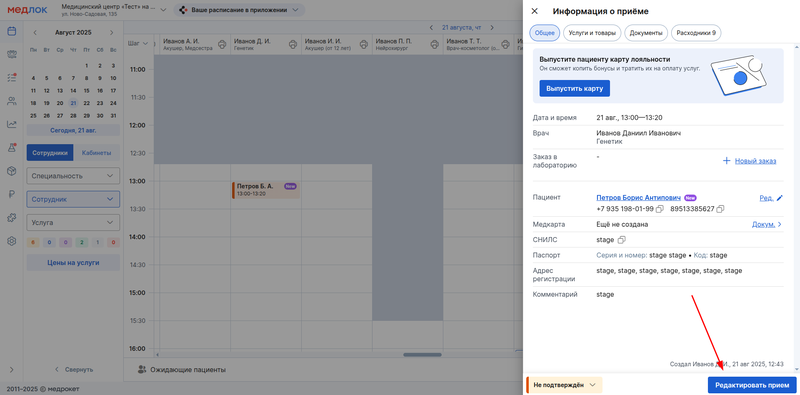Click the horizontal schedule scrollbar thumb

coord(422,355)
